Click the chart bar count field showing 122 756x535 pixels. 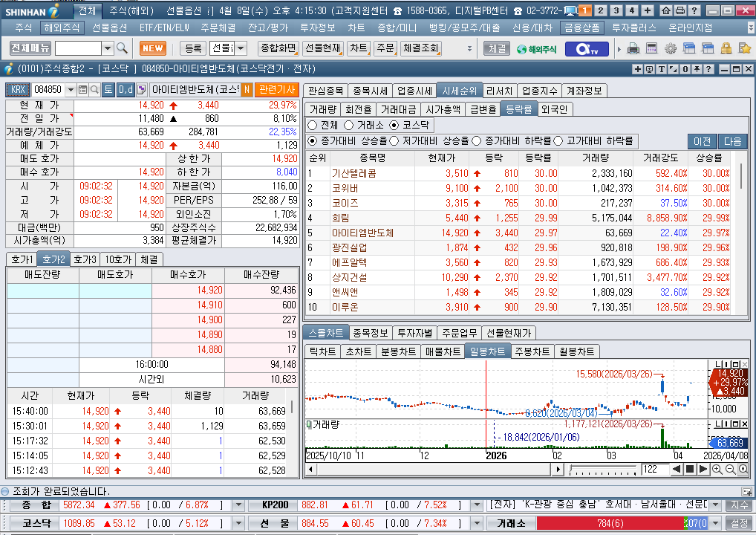pos(655,469)
